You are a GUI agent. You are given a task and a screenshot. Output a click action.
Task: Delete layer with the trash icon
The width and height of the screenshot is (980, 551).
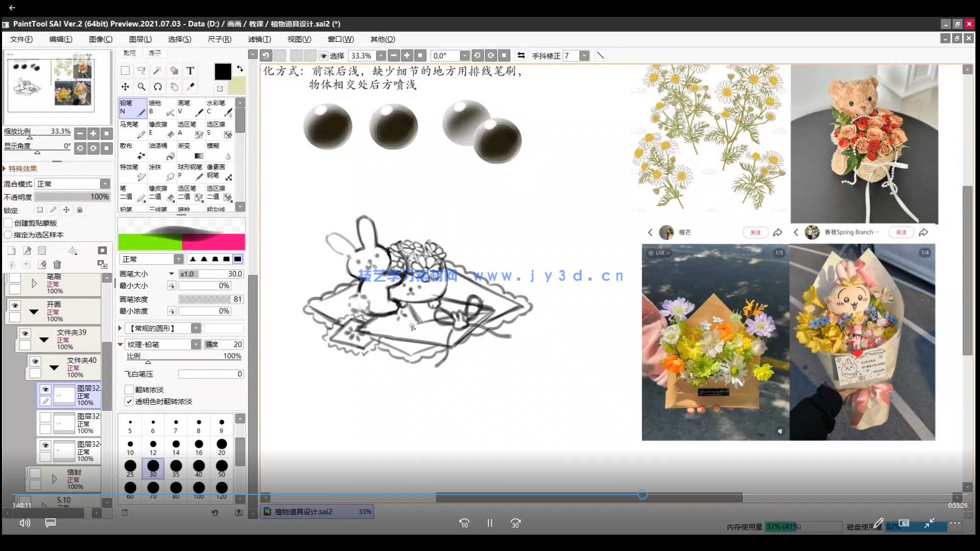pos(57,264)
